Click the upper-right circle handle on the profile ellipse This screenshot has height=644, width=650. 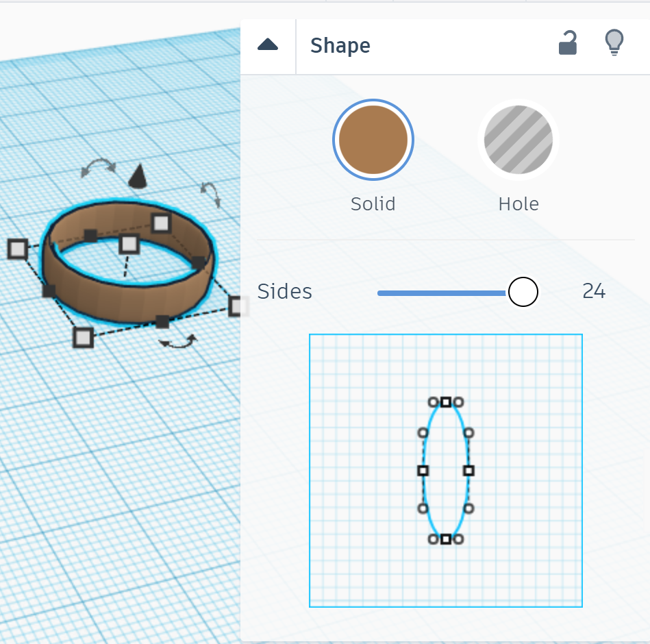469,433
